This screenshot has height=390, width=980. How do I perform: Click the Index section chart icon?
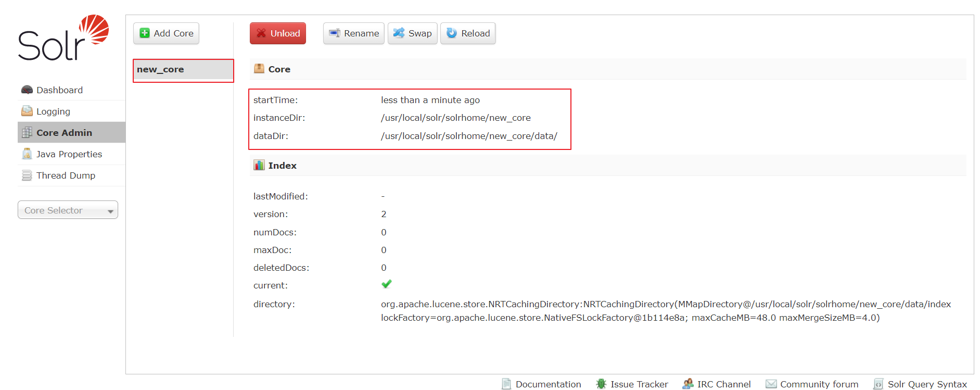tap(259, 165)
